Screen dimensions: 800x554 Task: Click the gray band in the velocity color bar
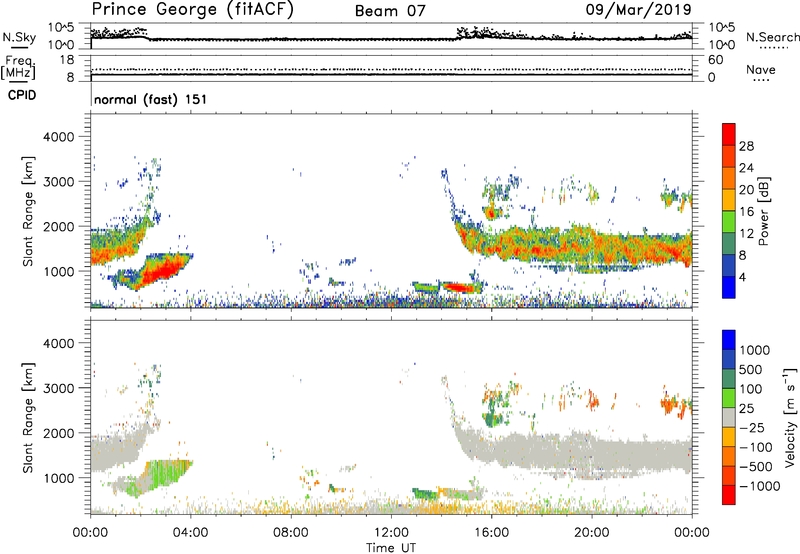[729, 418]
